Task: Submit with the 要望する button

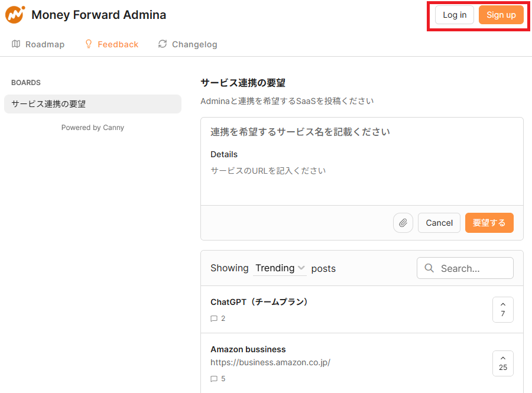Action: pyautogui.click(x=489, y=223)
